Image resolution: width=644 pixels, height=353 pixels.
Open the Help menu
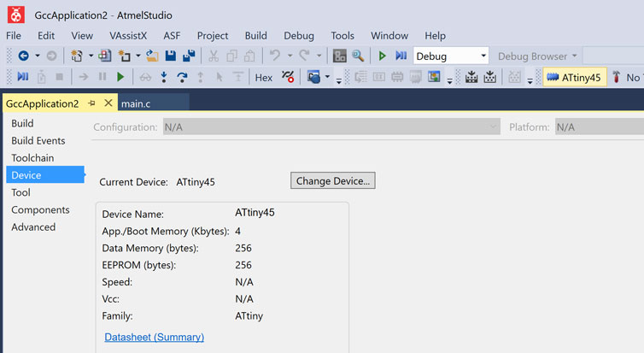(435, 36)
